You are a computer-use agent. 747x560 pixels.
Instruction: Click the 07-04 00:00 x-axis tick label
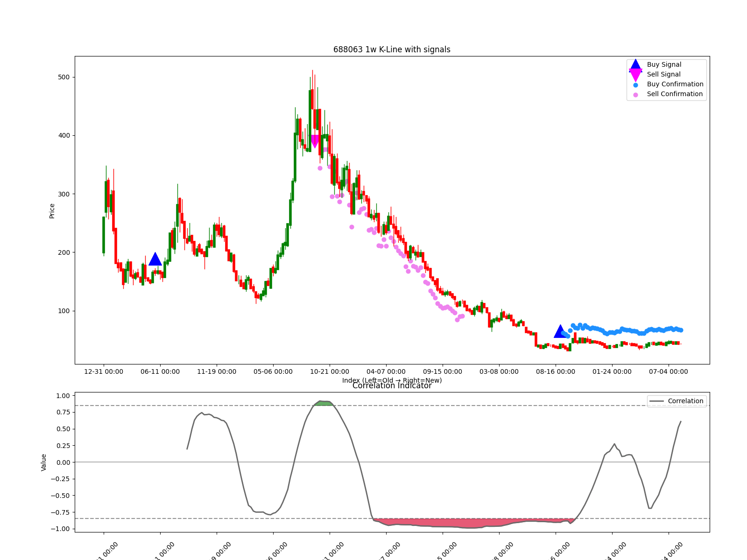(x=668, y=372)
